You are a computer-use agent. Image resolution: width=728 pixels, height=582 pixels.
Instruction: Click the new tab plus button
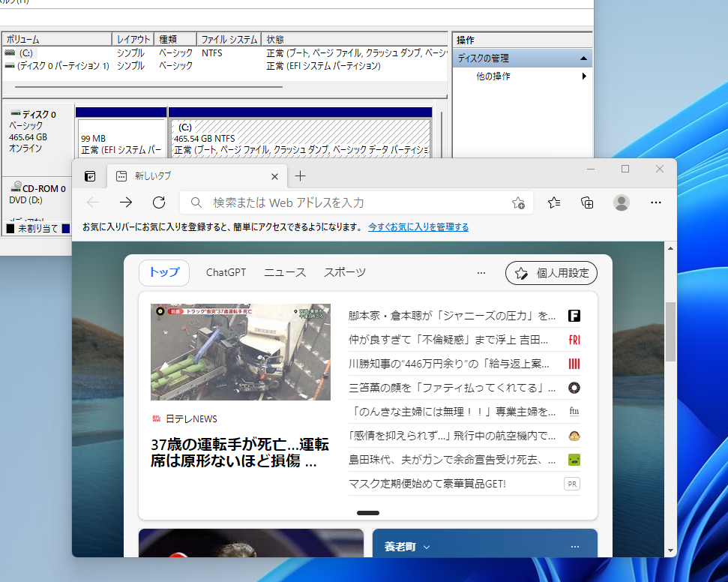coord(301,176)
